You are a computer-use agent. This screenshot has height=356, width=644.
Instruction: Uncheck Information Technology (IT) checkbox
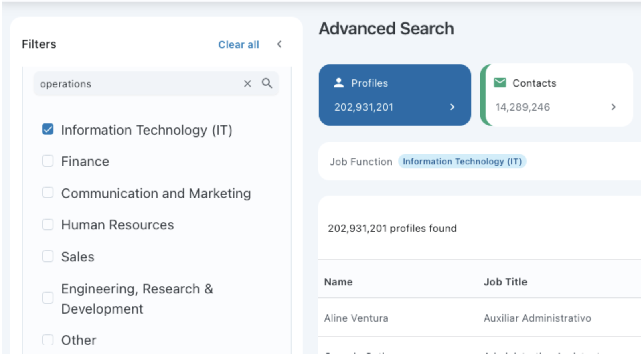tap(48, 129)
